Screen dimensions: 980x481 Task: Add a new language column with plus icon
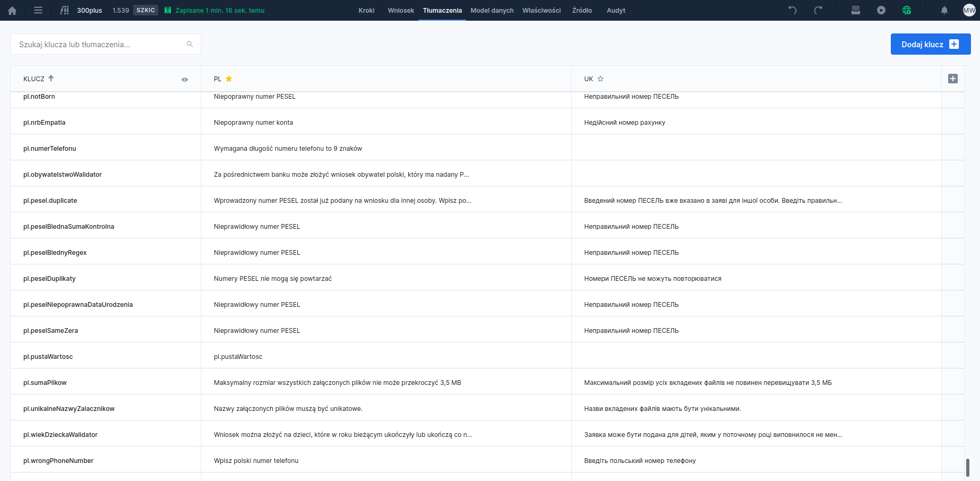953,79
